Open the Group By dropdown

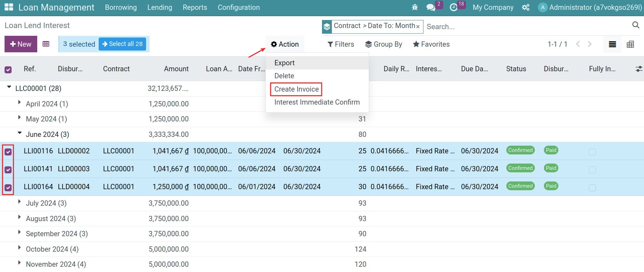tap(383, 44)
